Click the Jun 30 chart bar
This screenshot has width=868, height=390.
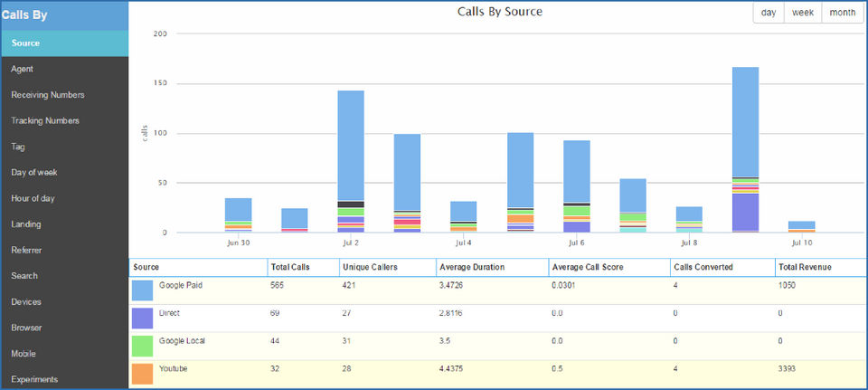(238, 215)
